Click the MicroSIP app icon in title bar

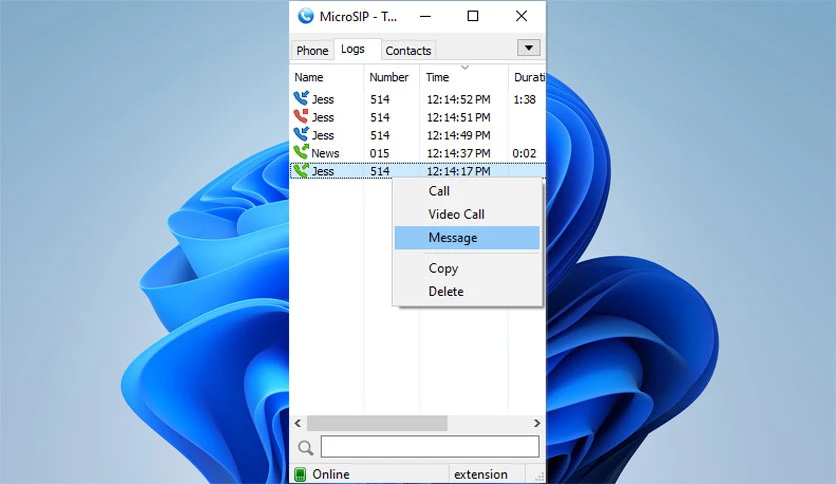tap(306, 16)
